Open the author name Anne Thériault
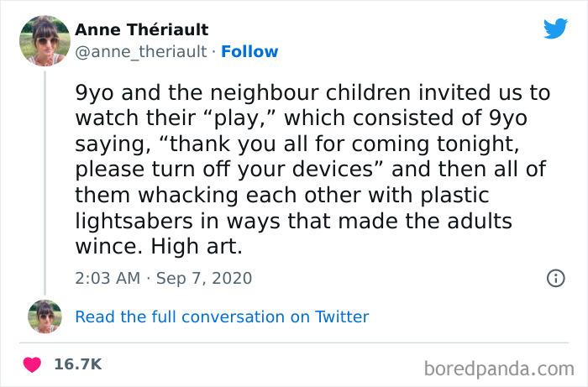The height and width of the screenshot is (387, 588). [141, 30]
